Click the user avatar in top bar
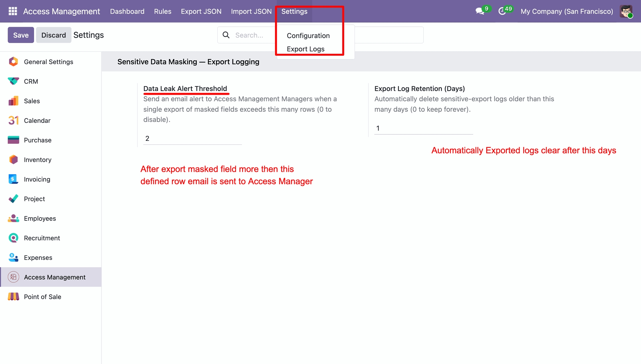Viewport: 641px width, 364px height. tap(626, 11)
